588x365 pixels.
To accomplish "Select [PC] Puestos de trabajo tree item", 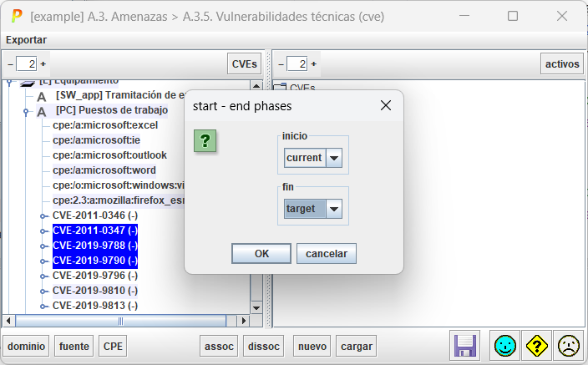I will (112, 110).
